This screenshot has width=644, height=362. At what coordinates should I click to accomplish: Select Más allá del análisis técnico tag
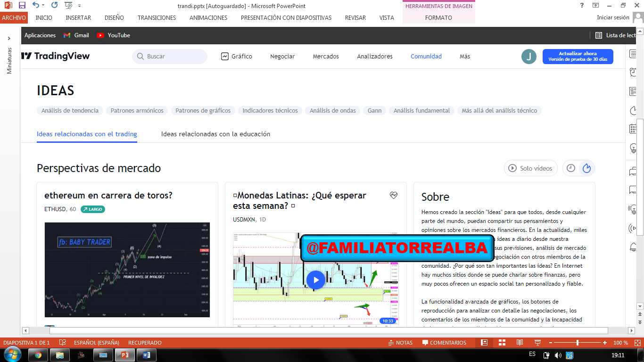[x=500, y=111]
